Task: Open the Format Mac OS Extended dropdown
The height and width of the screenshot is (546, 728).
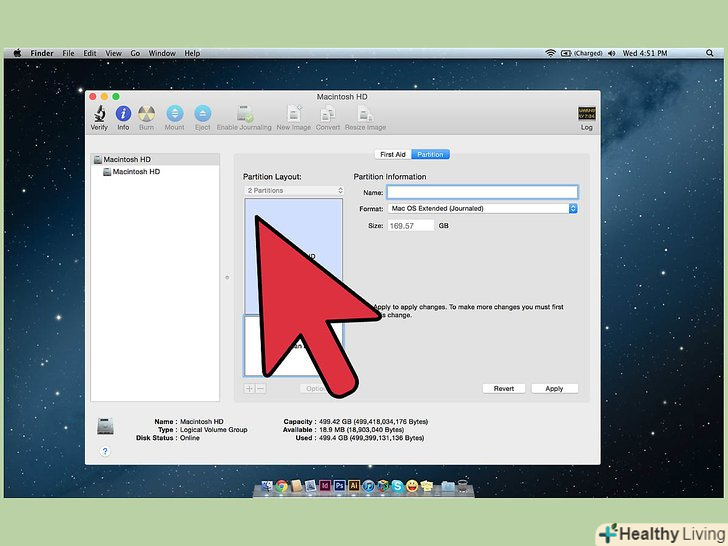Action: pyautogui.click(x=482, y=208)
